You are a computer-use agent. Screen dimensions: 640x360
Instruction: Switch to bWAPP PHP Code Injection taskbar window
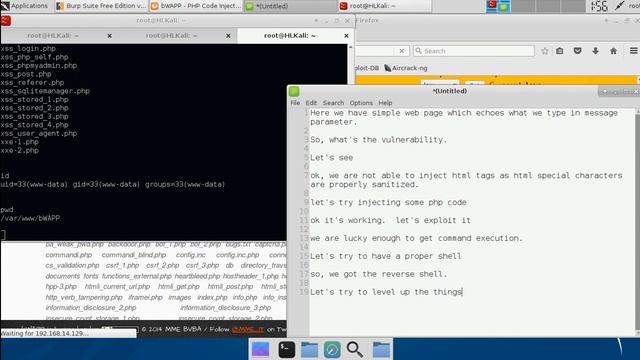[196, 6]
